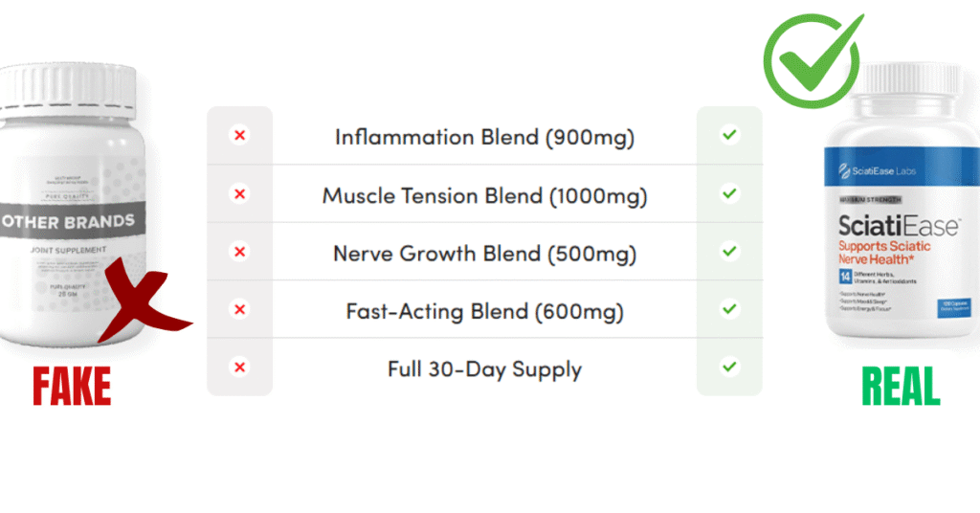Image resolution: width=980 pixels, height=513 pixels.
Task: Click the red X beside Full 30-Day Supply
Action: (239, 367)
